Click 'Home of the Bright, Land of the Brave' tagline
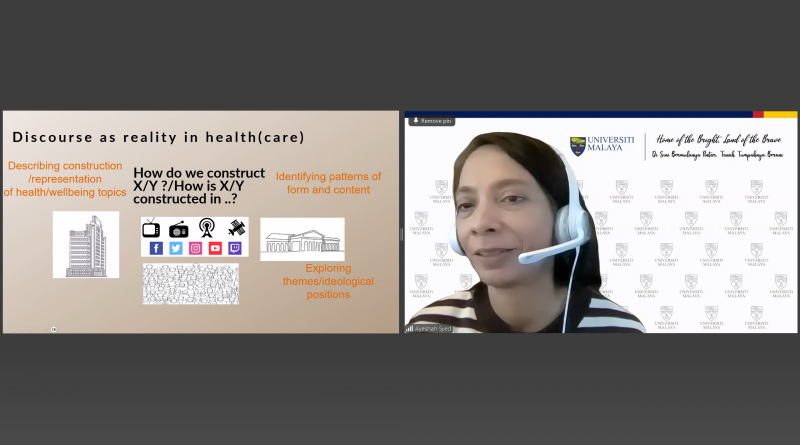The image size is (800, 445). pyautogui.click(x=718, y=139)
